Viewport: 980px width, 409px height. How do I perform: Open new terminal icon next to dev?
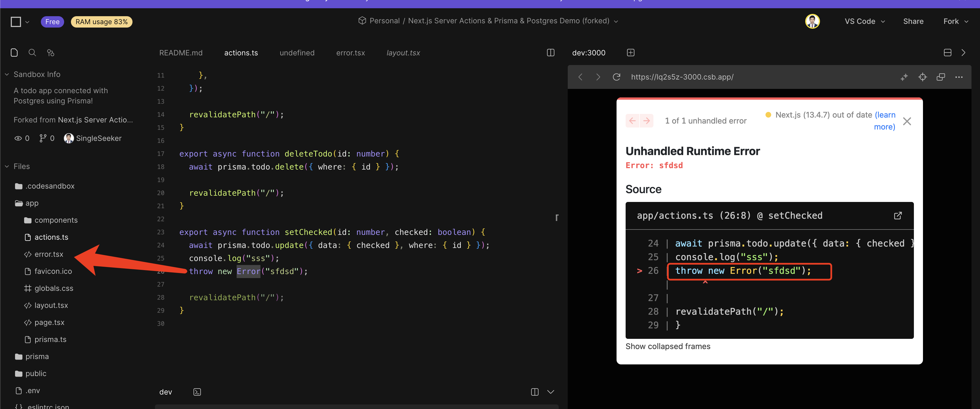tap(197, 392)
